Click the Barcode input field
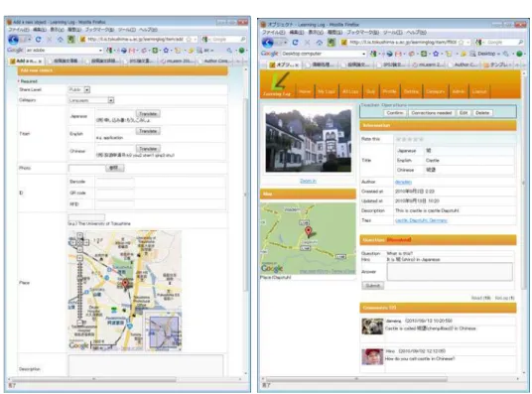Screen dimensions: 532x394 115,182
